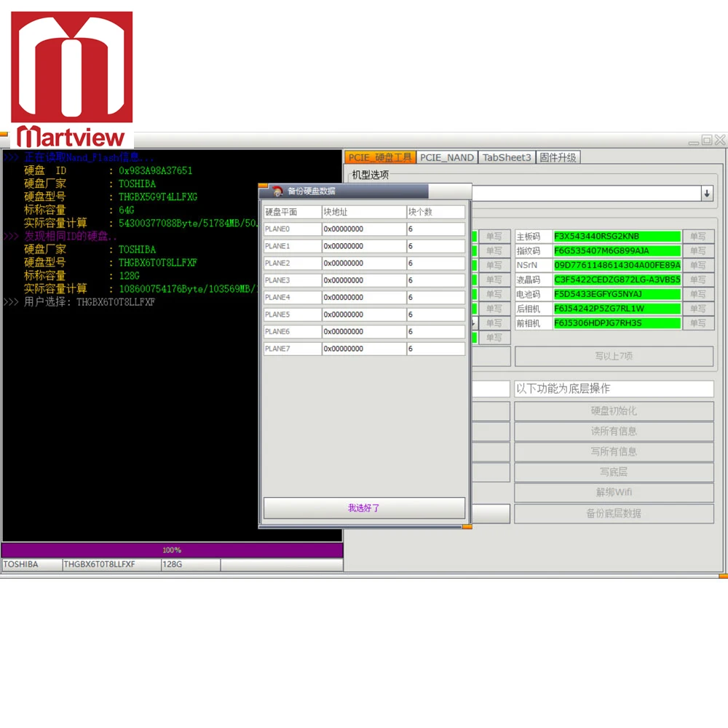Viewport: 728px width, 728px height.
Task: Click the 块个数 column header
Action: pyautogui.click(x=435, y=212)
